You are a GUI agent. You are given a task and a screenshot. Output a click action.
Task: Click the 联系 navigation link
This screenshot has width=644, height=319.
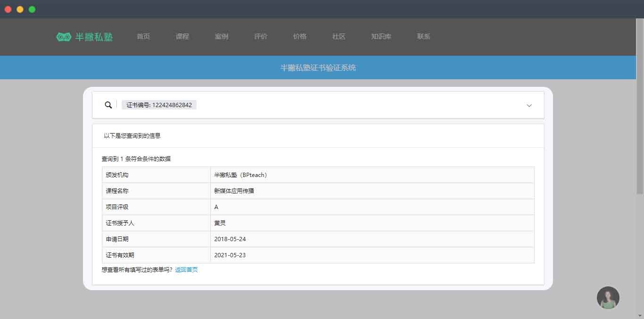[x=424, y=36]
